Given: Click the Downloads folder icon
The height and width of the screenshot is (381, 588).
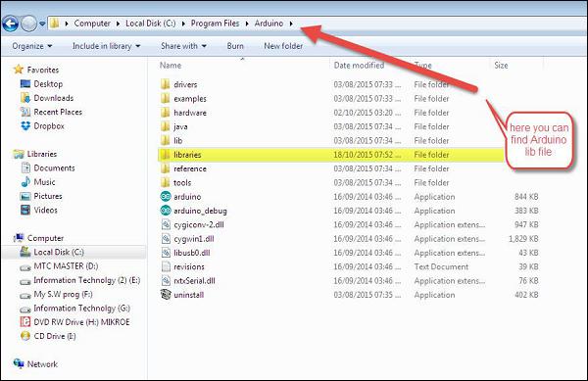Looking at the screenshot, I should click(x=25, y=98).
